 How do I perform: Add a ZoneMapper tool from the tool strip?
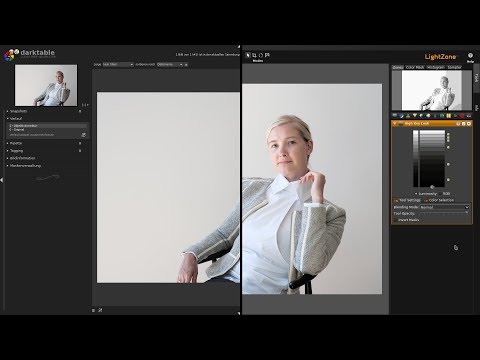395,115
